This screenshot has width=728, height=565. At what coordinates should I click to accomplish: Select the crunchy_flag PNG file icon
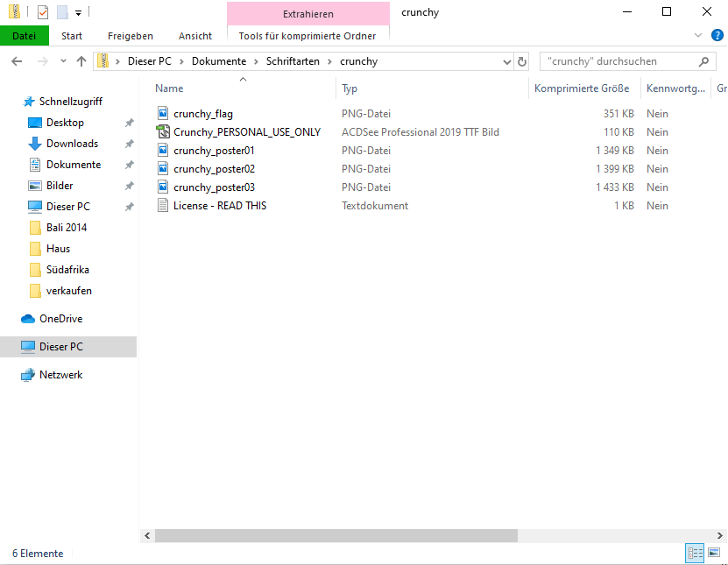[x=163, y=113]
